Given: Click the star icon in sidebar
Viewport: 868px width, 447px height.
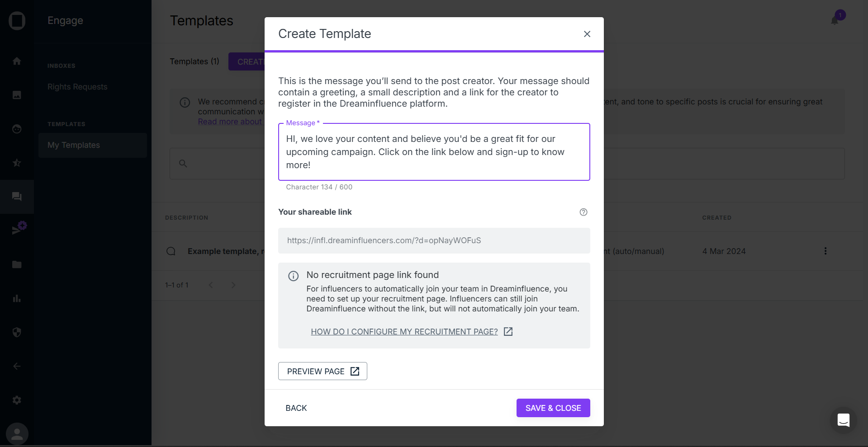Looking at the screenshot, I should pyautogui.click(x=17, y=163).
